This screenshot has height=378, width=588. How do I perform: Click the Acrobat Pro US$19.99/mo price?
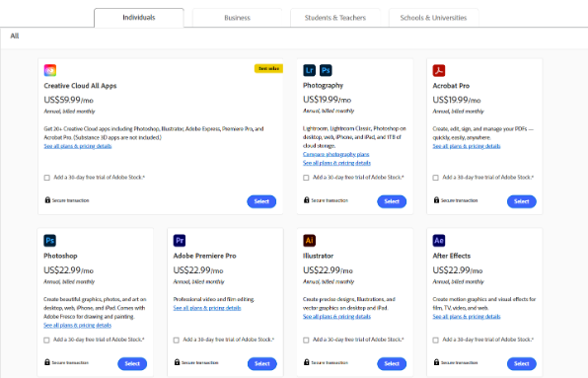[457, 100]
